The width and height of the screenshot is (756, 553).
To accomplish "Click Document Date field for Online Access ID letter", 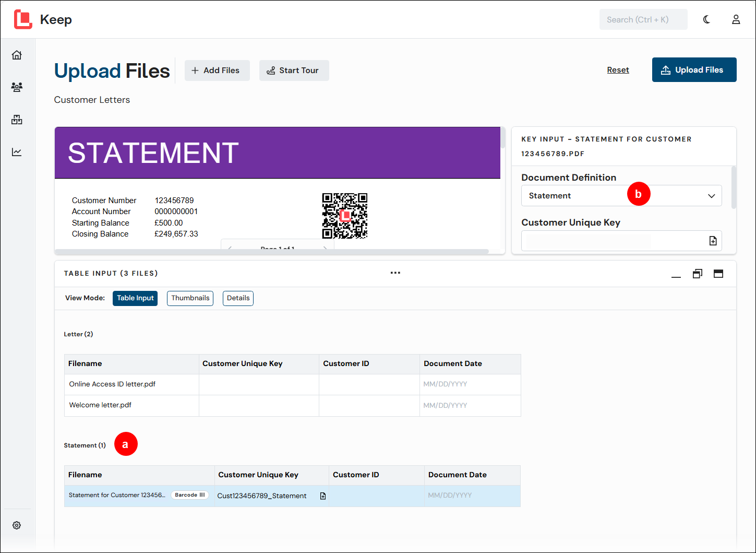I will [470, 384].
